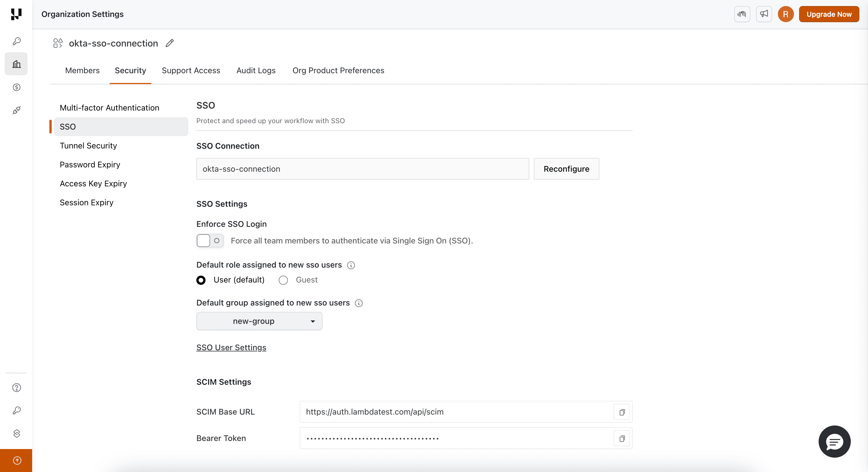Viewport: 868px width, 472px height.
Task: Show info for default group setting
Action: [359, 303]
